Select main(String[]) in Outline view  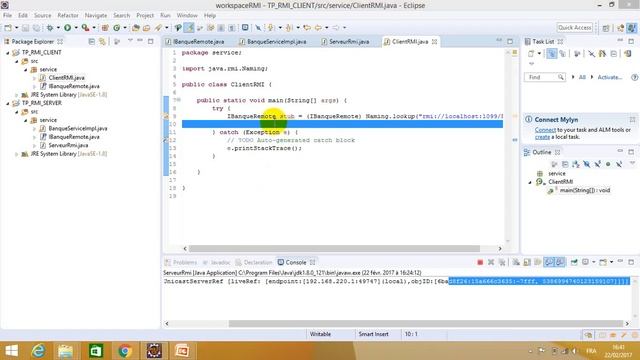584,191
